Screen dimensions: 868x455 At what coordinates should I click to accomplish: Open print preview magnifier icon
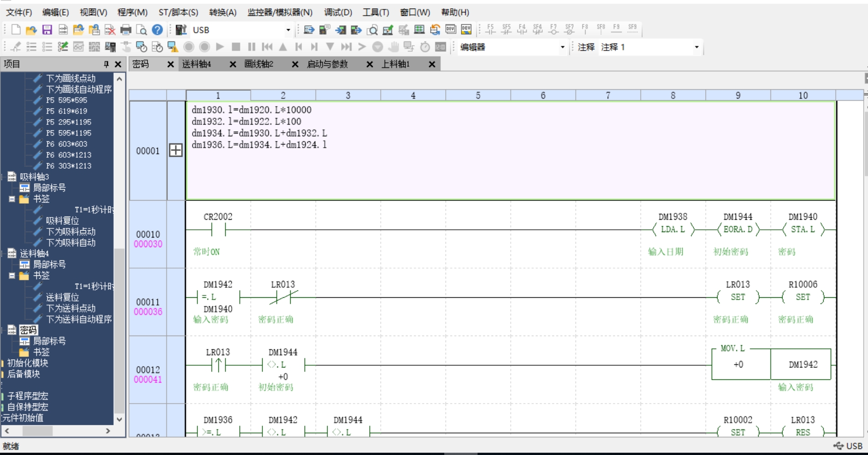point(142,30)
